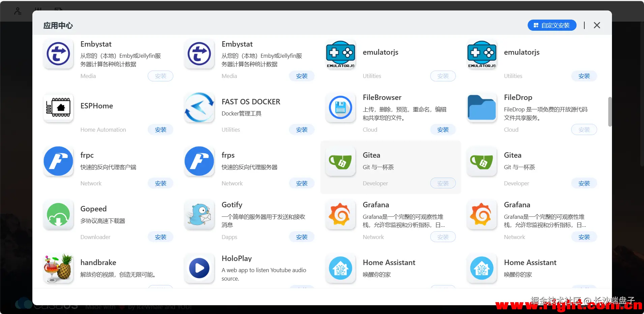The image size is (644, 314).
Task: Open the frps app icon
Action: 199,161
